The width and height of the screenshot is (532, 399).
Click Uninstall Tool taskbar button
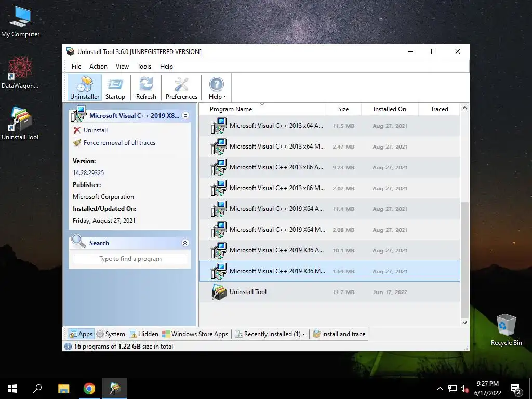click(x=115, y=389)
